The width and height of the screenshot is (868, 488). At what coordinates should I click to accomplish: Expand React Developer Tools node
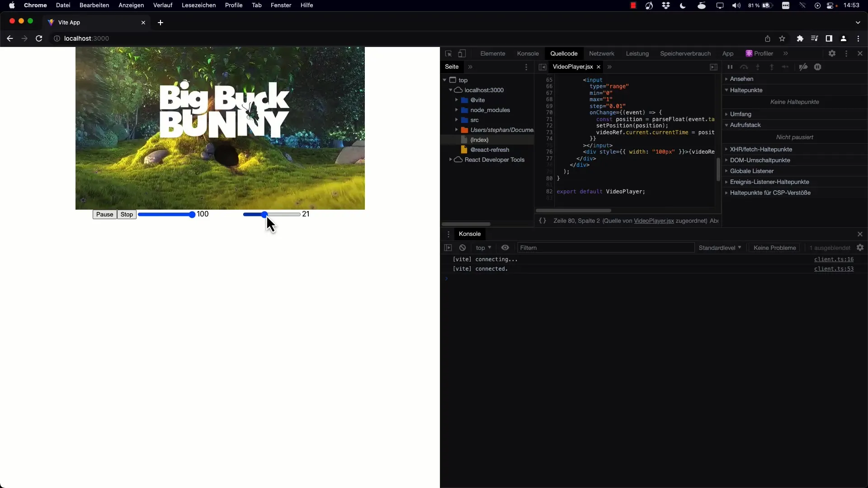[x=450, y=160]
